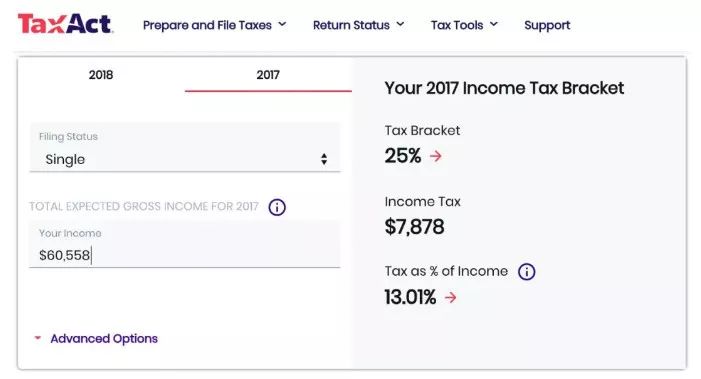Click the 13.01% tax percentage value
The image size is (701, 379).
[x=410, y=297]
